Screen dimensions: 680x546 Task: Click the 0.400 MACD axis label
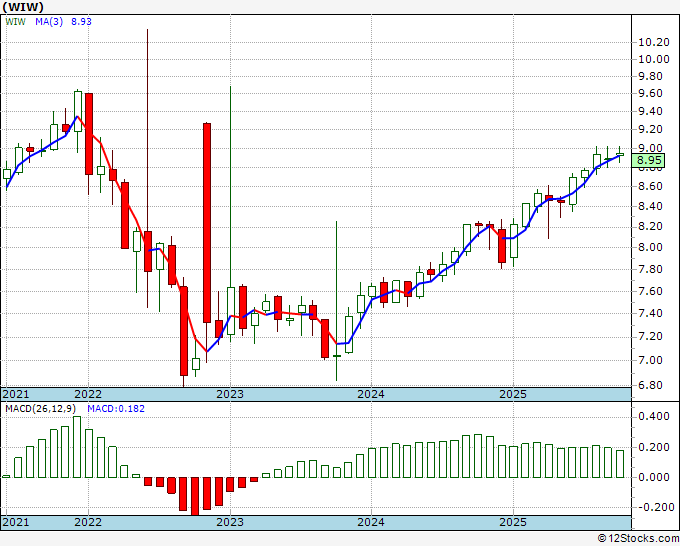pos(654,417)
